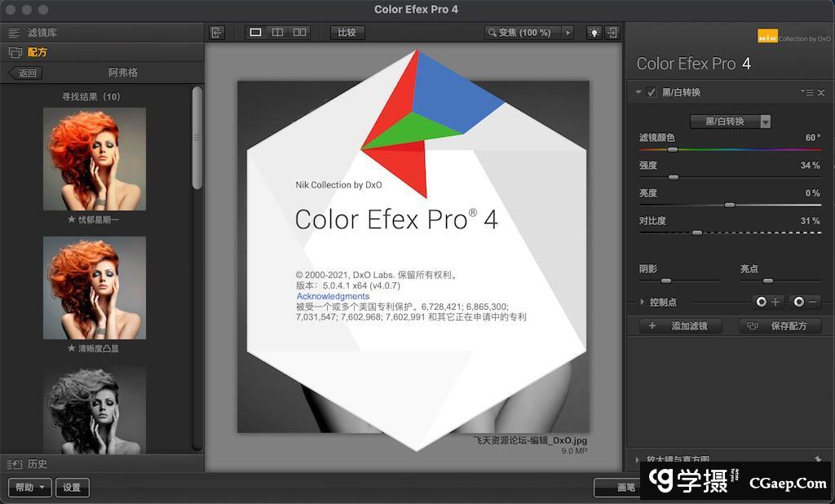Hide the left panel with toolbar icon
This screenshot has width=835, height=504.
pos(216,33)
